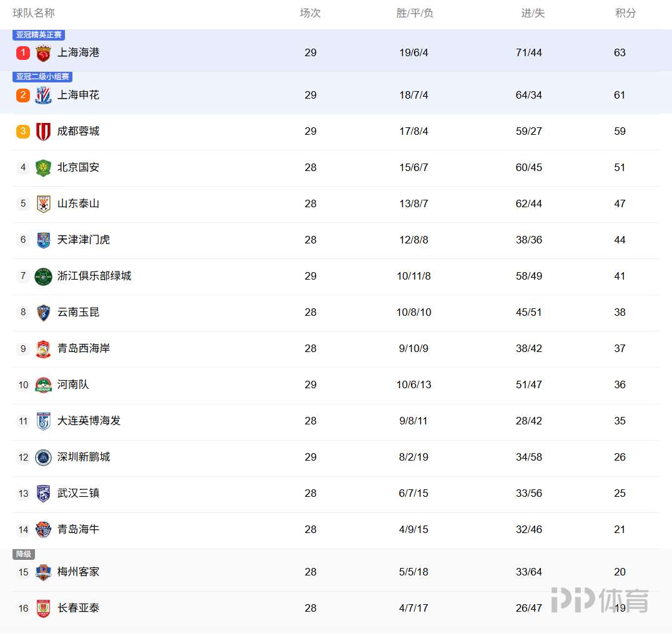The image size is (672, 636).
Task: Click the 胜/平/负 column header
Action: point(415,13)
